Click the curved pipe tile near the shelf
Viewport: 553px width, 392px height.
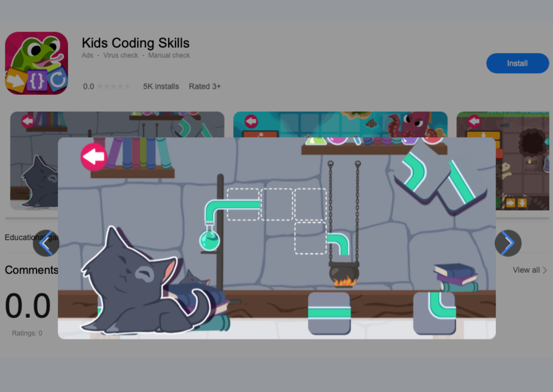[x=418, y=173]
